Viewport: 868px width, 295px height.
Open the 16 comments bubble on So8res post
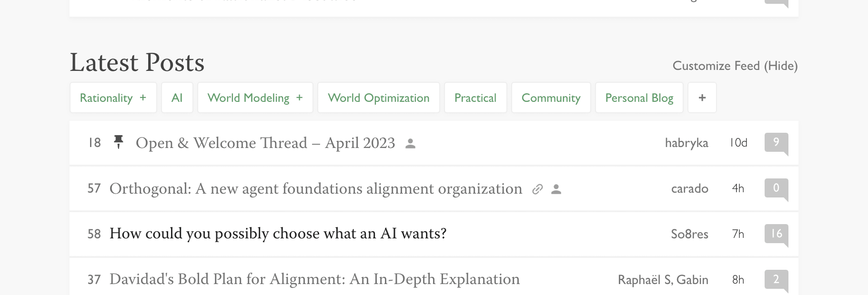(x=776, y=234)
